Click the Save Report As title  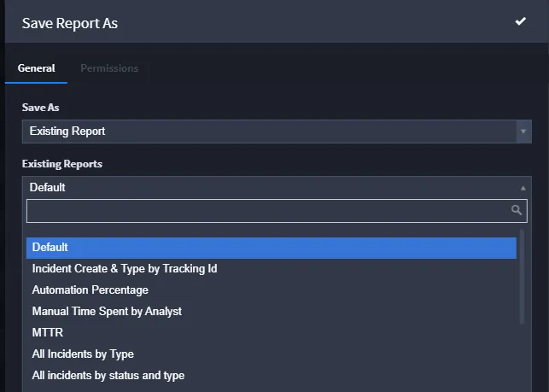coord(70,23)
